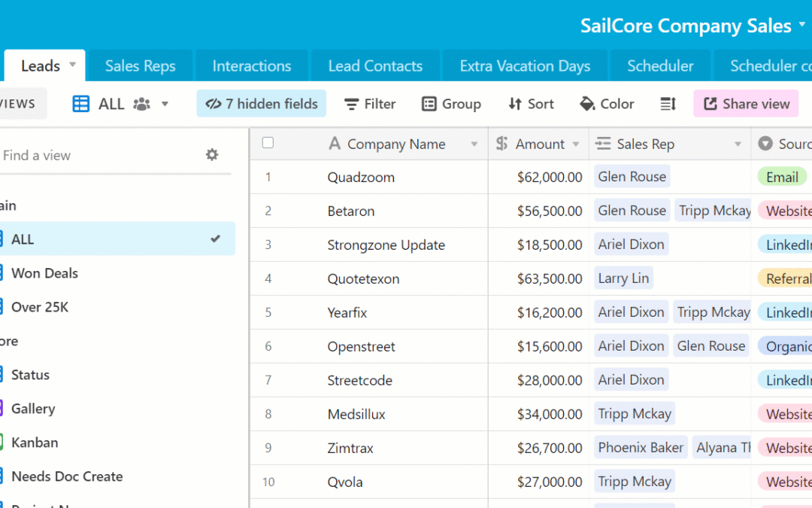This screenshot has height=508, width=812.
Task: Open view settings with the gear icon
Action: click(x=211, y=154)
